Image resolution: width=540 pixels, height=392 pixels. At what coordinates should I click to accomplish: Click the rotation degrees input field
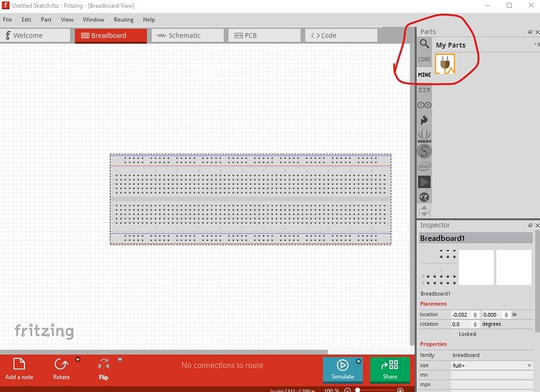point(465,324)
